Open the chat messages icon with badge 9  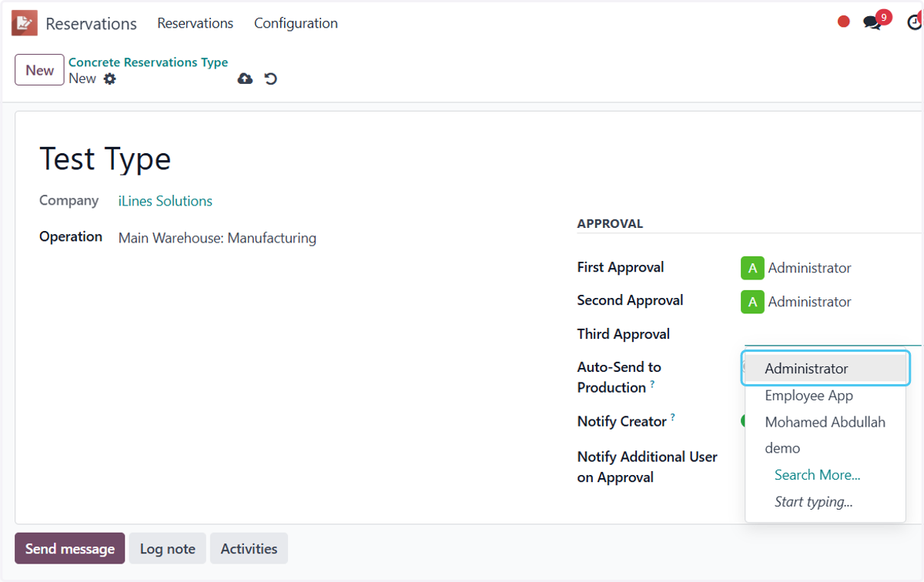873,22
